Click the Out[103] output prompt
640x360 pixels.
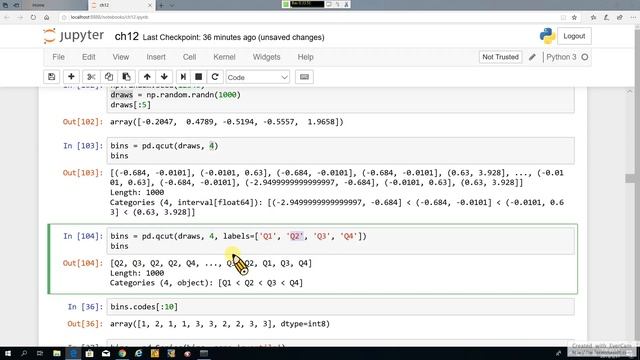coord(82,173)
